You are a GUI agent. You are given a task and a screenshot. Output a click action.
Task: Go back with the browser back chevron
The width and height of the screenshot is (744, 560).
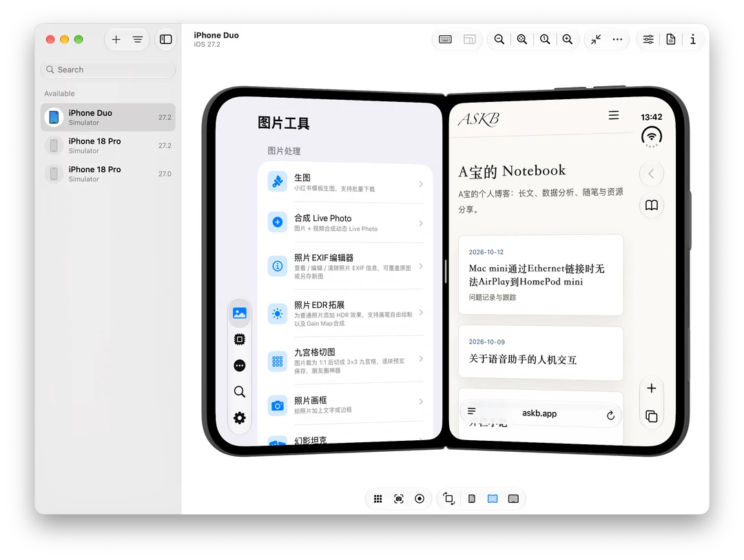pos(652,174)
